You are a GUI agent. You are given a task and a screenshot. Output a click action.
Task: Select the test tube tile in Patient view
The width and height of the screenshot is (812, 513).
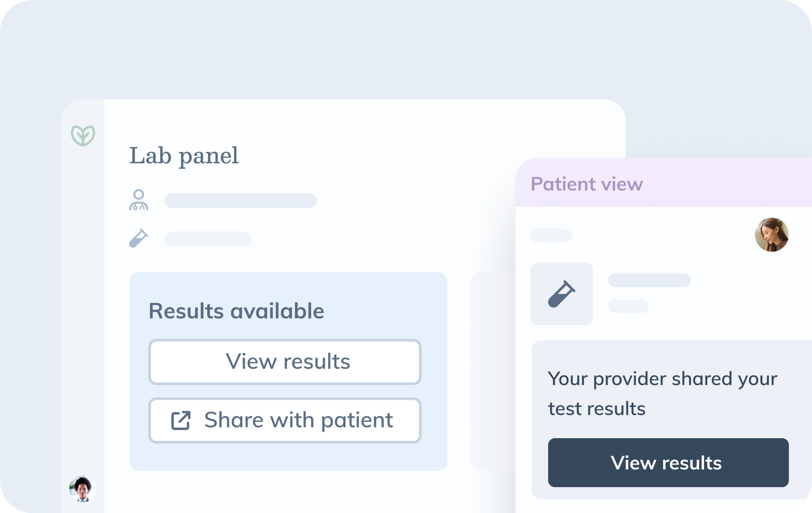[562, 294]
